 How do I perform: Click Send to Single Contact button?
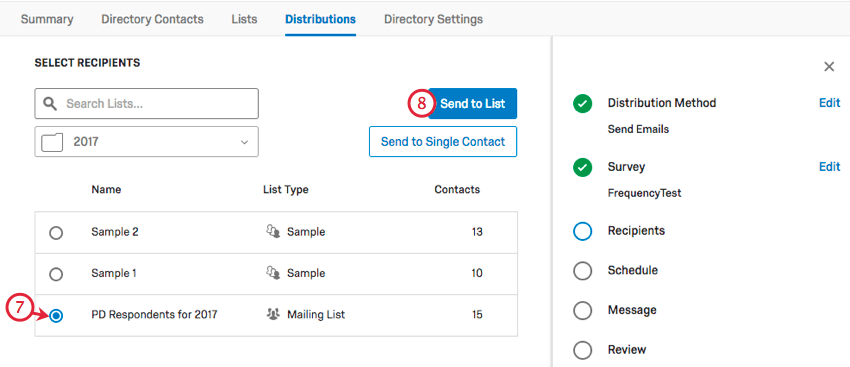pos(443,142)
